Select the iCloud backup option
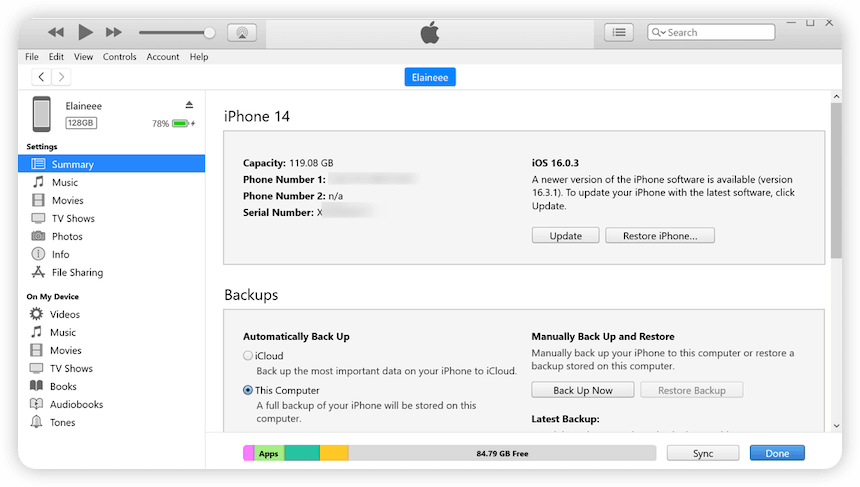Screen dimensions: 860x487 point(248,356)
